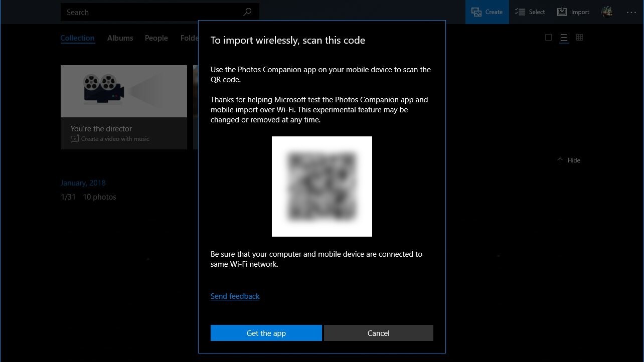The width and height of the screenshot is (644, 362).
Task: Select the single large view icon
Action: coord(548,38)
